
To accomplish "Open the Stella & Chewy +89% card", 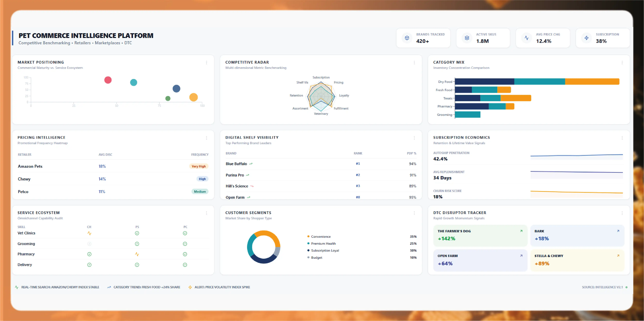I will tap(577, 260).
